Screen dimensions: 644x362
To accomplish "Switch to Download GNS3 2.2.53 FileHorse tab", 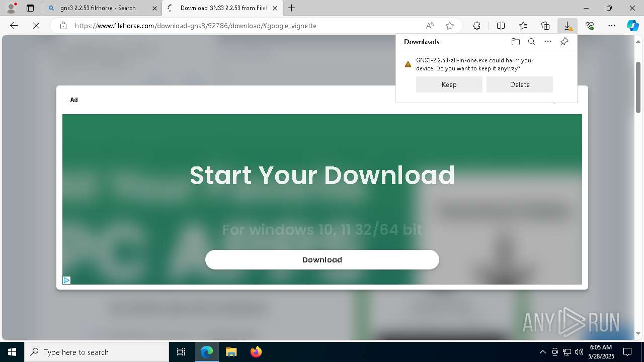I will click(223, 8).
